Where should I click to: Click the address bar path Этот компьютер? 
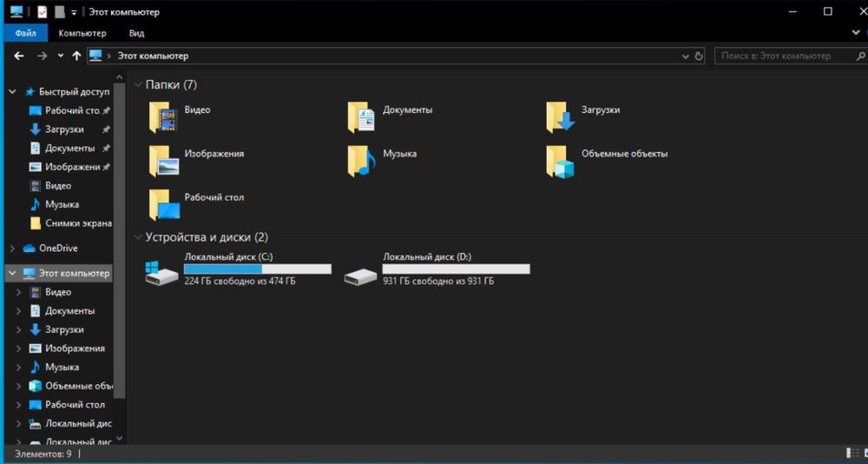click(153, 56)
